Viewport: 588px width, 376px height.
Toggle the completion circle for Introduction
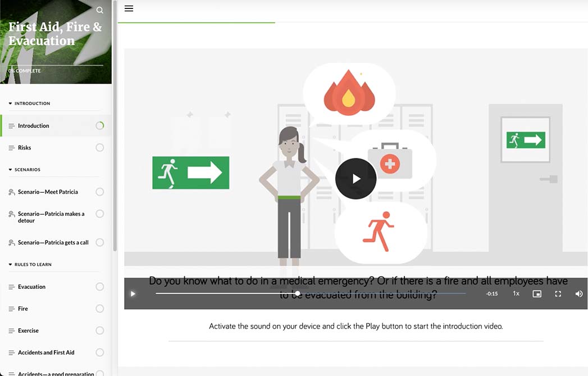(x=99, y=125)
